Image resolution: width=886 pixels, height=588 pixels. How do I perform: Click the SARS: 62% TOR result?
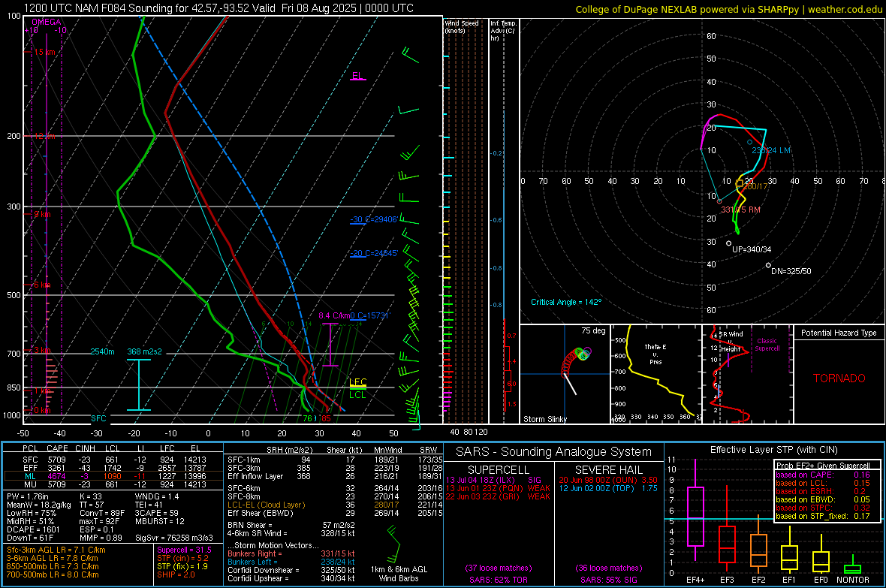[x=499, y=580]
